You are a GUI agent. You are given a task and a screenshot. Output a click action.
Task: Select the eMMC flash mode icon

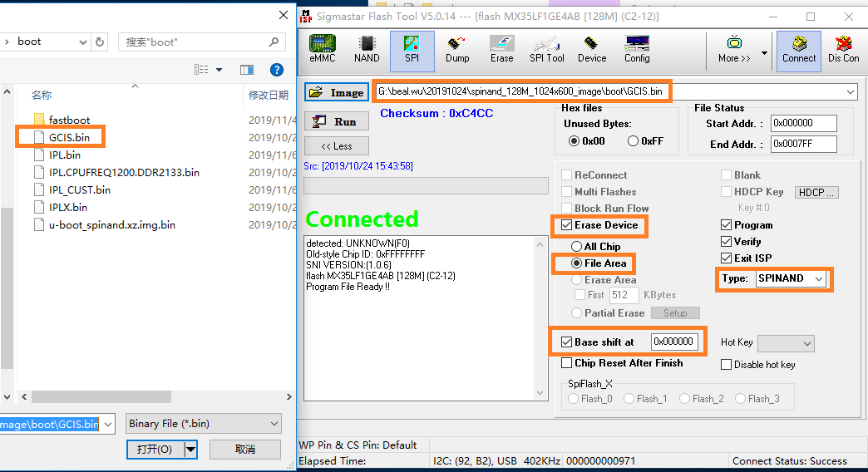click(x=323, y=50)
